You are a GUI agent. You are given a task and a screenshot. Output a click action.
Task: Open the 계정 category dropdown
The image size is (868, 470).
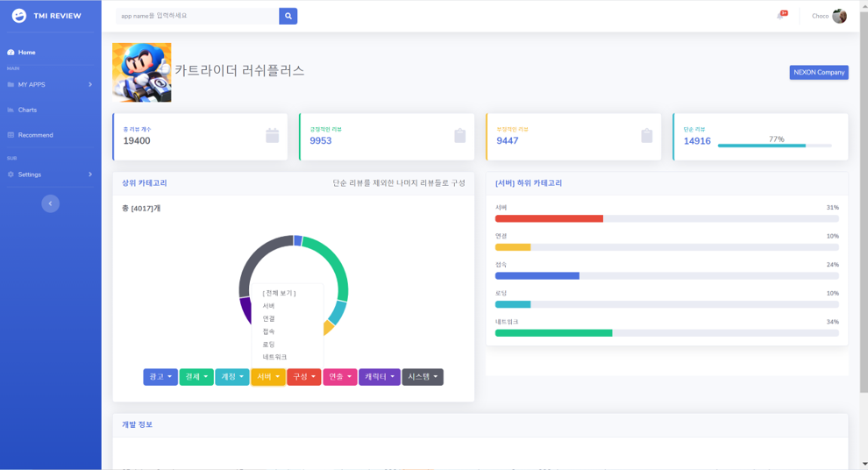(x=232, y=377)
